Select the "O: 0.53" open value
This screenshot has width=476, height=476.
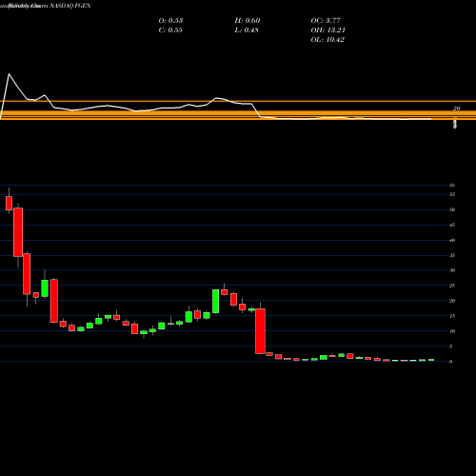(x=170, y=20)
